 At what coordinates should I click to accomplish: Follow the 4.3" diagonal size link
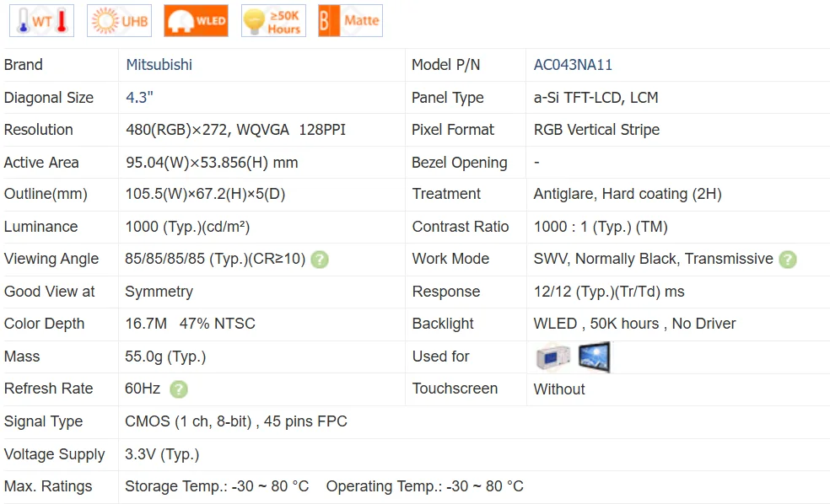[139, 97]
